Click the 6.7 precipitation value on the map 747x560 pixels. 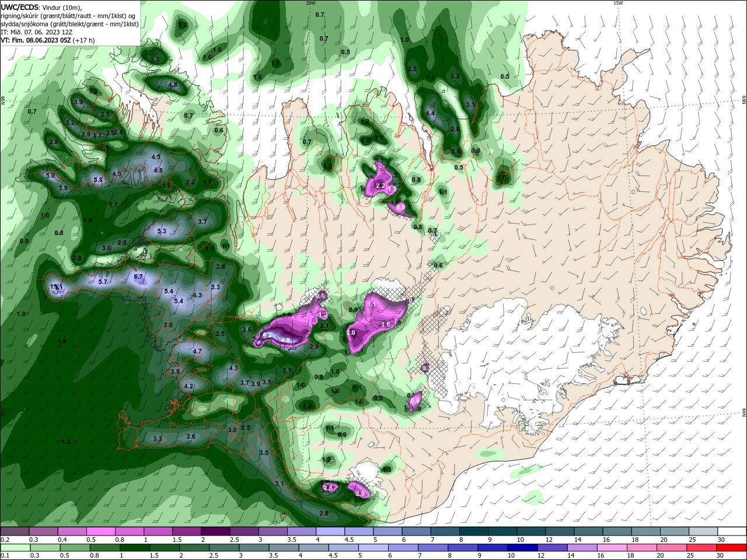[138, 276]
